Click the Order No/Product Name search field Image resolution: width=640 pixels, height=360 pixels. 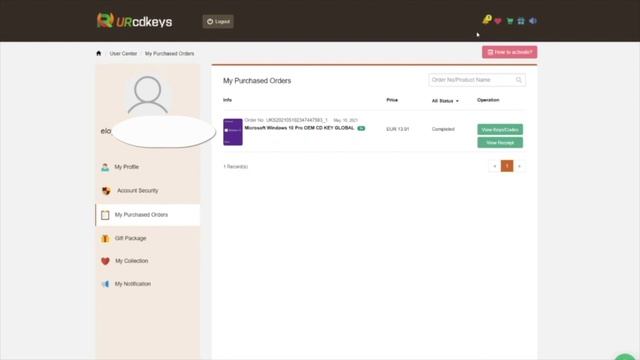[477, 80]
